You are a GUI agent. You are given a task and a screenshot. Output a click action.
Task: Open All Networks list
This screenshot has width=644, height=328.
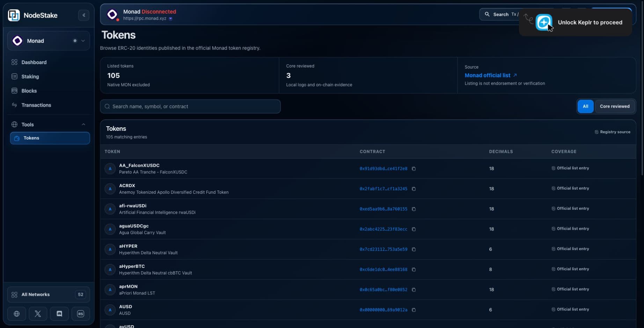[x=49, y=294]
